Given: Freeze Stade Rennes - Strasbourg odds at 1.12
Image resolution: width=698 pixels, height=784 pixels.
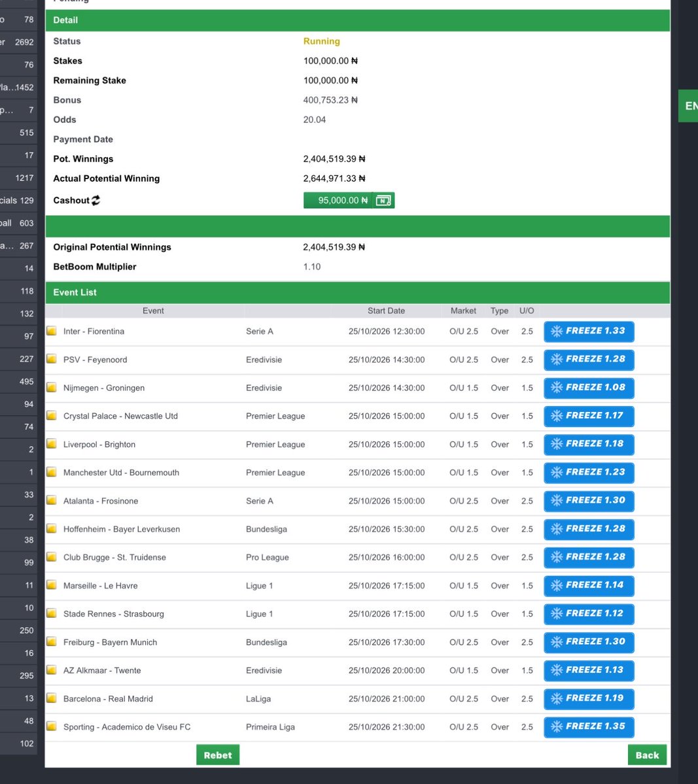Looking at the screenshot, I should tap(589, 614).
